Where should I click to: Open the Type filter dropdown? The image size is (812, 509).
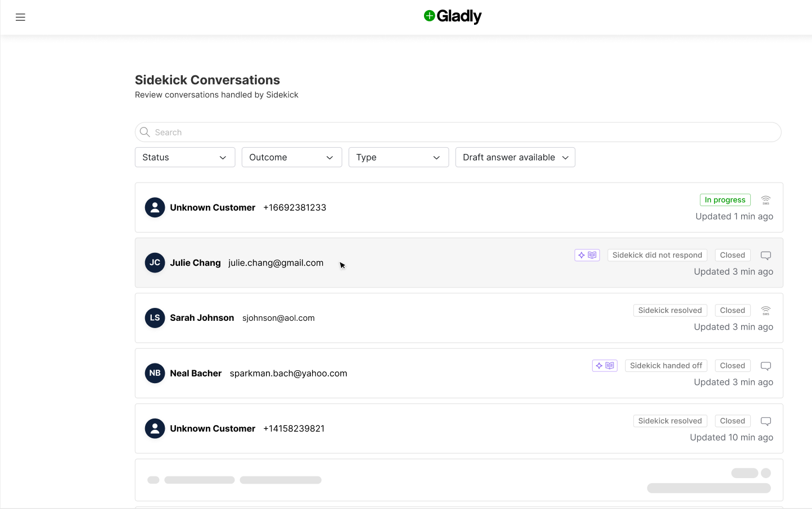(399, 157)
